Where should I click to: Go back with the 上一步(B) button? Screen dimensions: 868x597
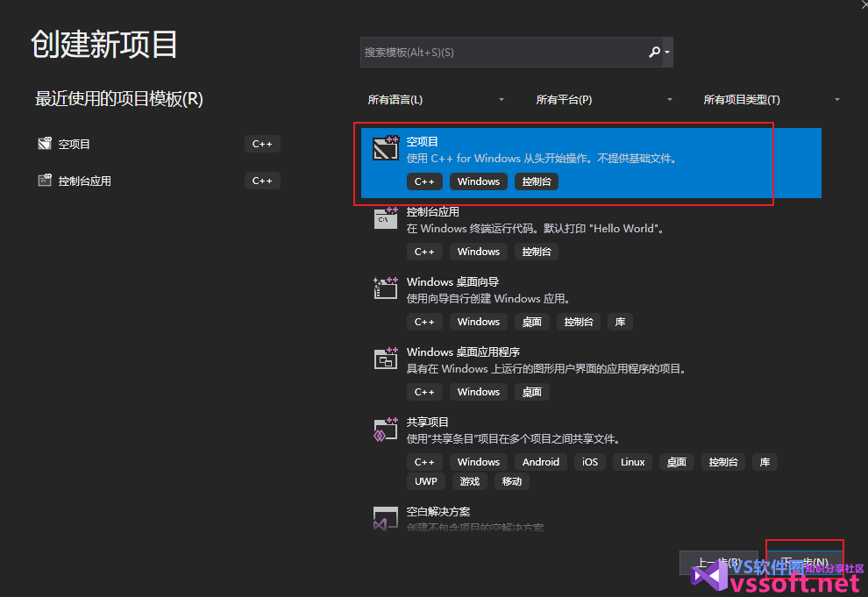coord(719,564)
